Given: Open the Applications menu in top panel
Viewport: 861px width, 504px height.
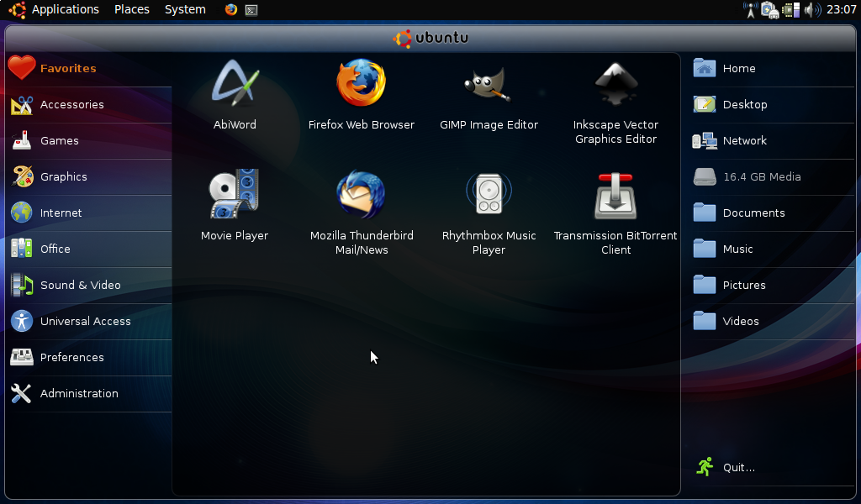Looking at the screenshot, I should 66,9.
